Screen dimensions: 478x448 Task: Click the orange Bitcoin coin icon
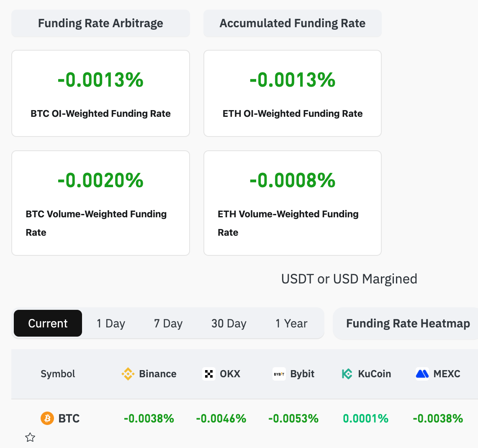pos(47,418)
